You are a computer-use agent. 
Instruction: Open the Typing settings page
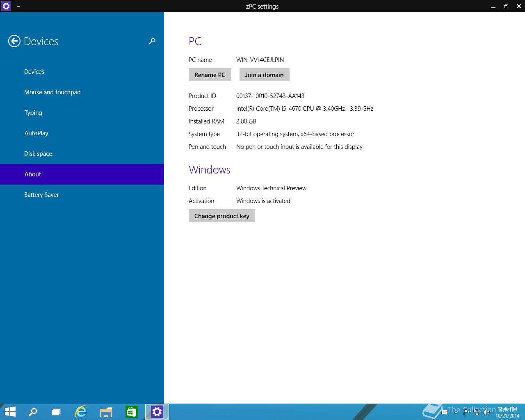(x=82, y=113)
